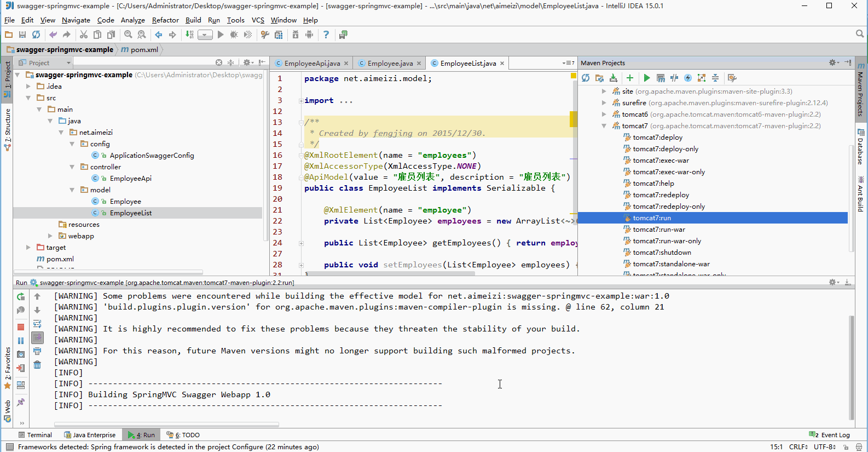Click Add Maven Projects plus icon

tap(630, 78)
